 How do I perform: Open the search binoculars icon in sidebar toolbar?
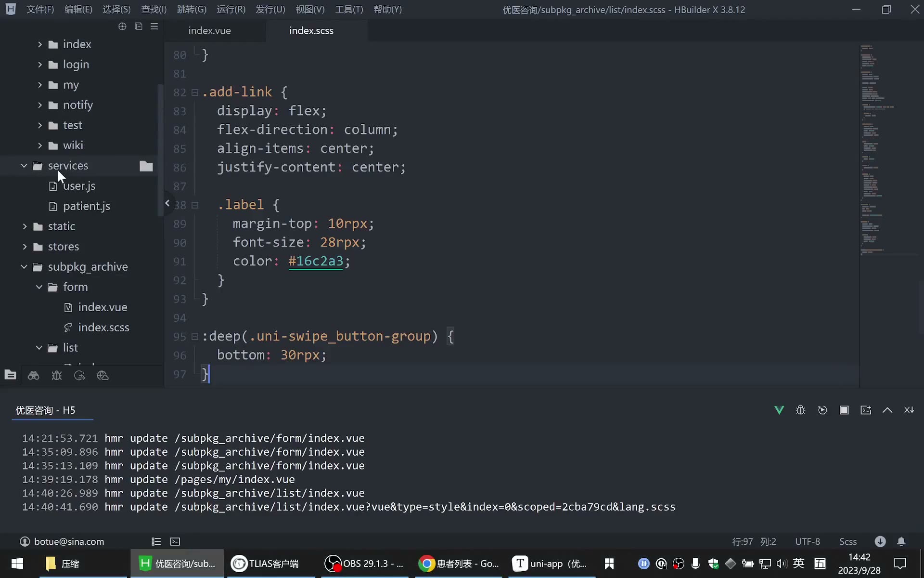(33, 375)
